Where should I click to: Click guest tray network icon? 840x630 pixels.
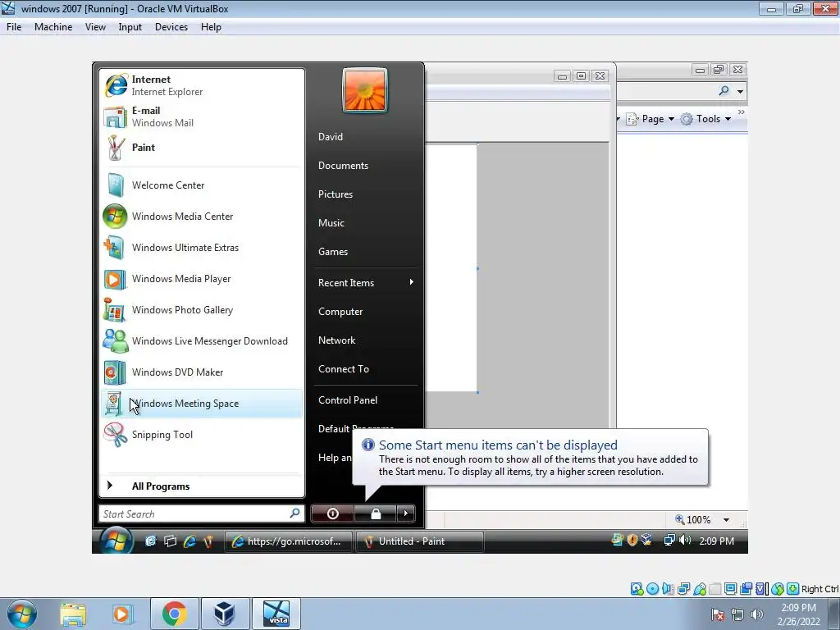click(669, 540)
